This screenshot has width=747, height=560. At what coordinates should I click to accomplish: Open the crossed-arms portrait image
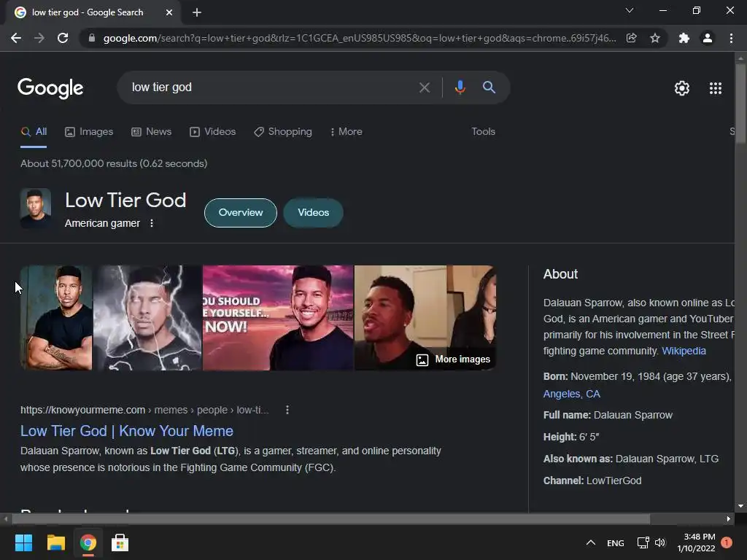click(56, 318)
